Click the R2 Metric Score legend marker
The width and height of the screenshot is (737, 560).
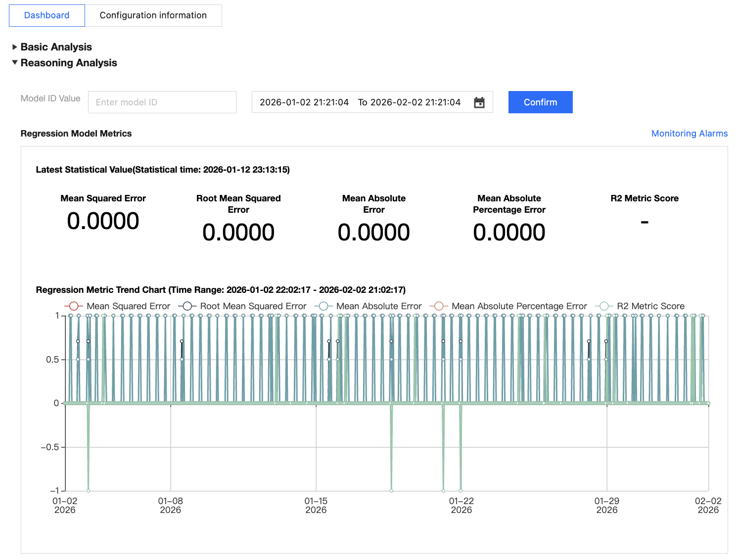coord(603,306)
